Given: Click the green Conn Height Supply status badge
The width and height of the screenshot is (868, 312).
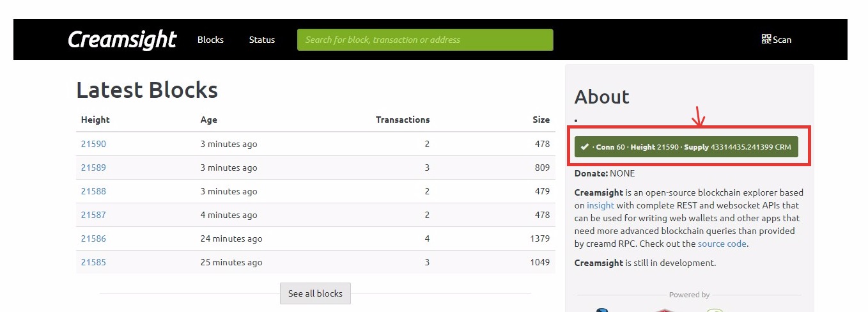Looking at the screenshot, I should point(686,147).
